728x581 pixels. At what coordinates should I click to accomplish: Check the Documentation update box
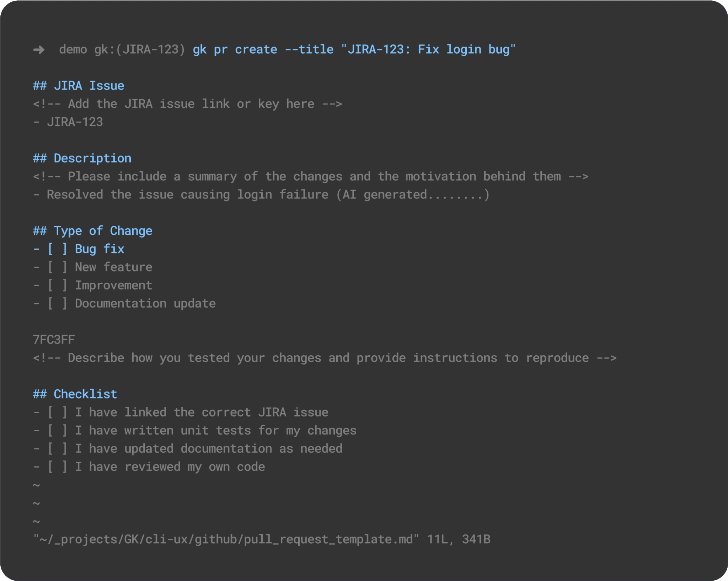[57, 304]
